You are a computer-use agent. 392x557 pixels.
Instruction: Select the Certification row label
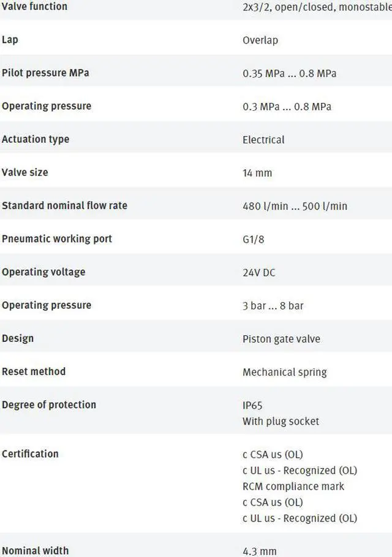tap(30, 453)
